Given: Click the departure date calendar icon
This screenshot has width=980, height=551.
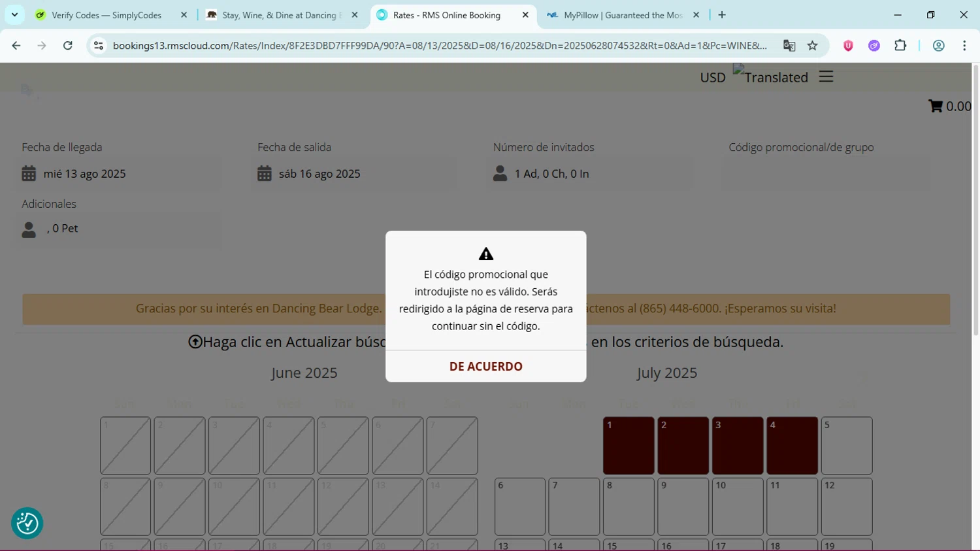Looking at the screenshot, I should (x=265, y=174).
